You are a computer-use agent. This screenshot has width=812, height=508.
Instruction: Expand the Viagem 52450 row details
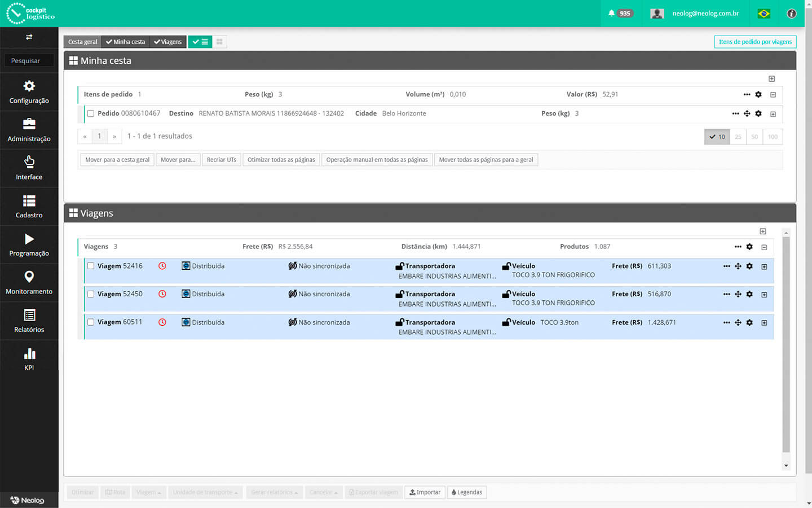tap(764, 295)
